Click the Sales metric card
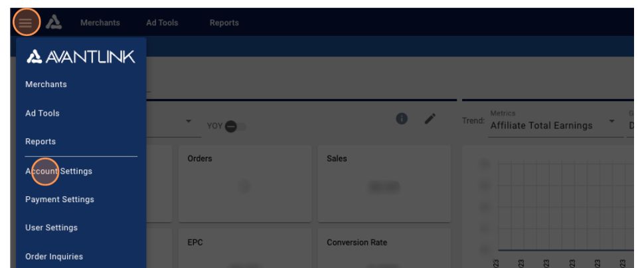Screen dimensions: 644x268 coord(384,183)
